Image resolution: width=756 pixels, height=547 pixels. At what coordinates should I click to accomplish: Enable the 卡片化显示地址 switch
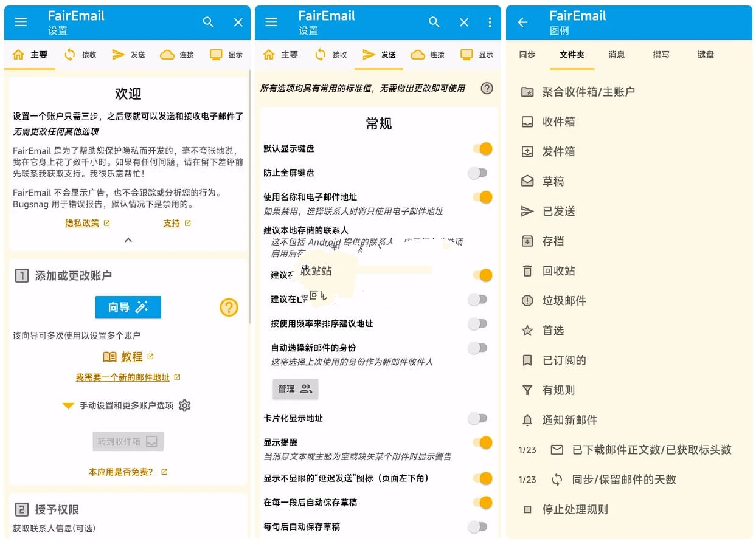pyautogui.click(x=478, y=418)
